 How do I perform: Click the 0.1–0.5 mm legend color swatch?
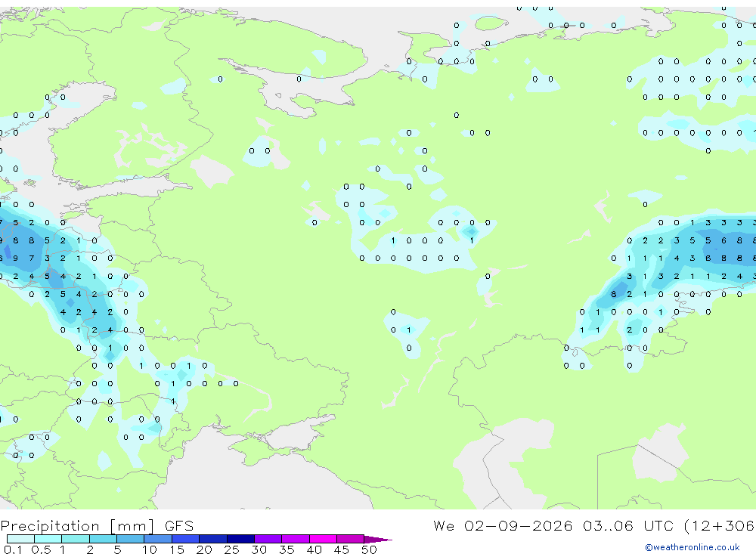(x=20, y=539)
